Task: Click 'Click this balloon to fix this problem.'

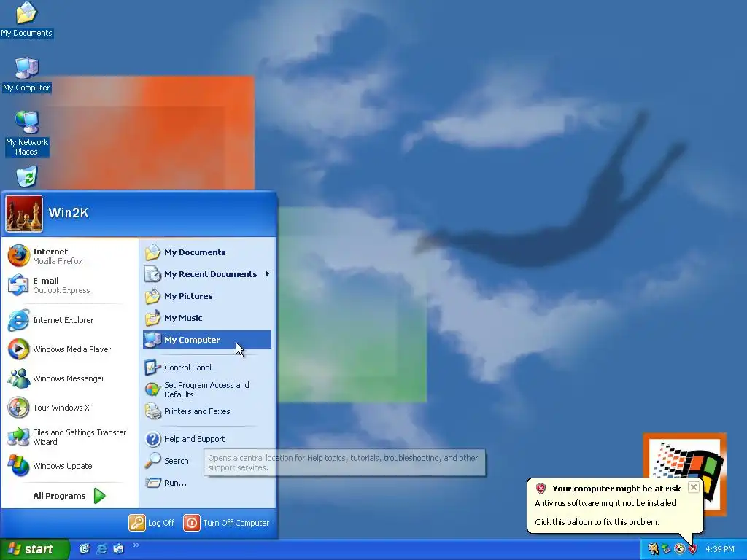Action: (x=597, y=522)
